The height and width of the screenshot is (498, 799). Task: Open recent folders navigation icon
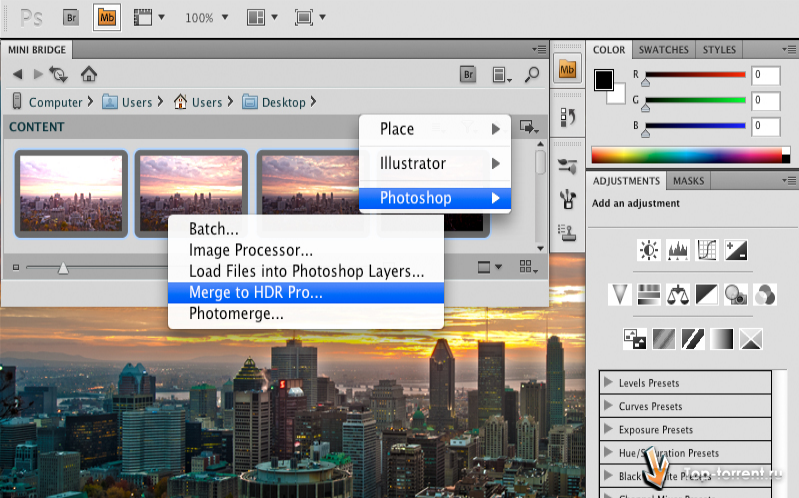(x=59, y=74)
